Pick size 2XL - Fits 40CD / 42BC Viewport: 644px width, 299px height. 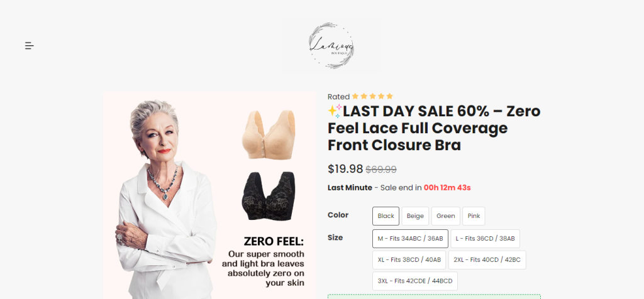[x=487, y=260]
